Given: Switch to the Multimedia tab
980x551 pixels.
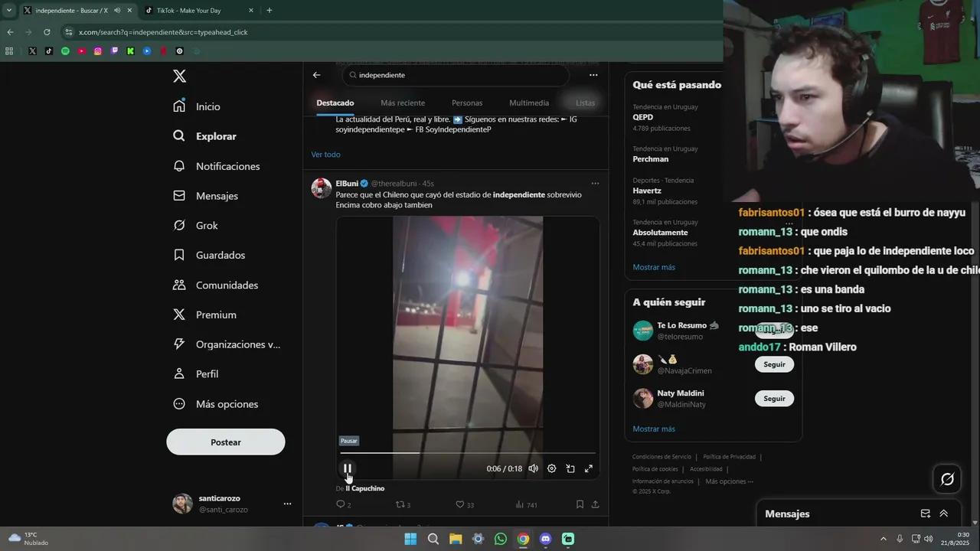Looking at the screenshot, I should point(529,103).
